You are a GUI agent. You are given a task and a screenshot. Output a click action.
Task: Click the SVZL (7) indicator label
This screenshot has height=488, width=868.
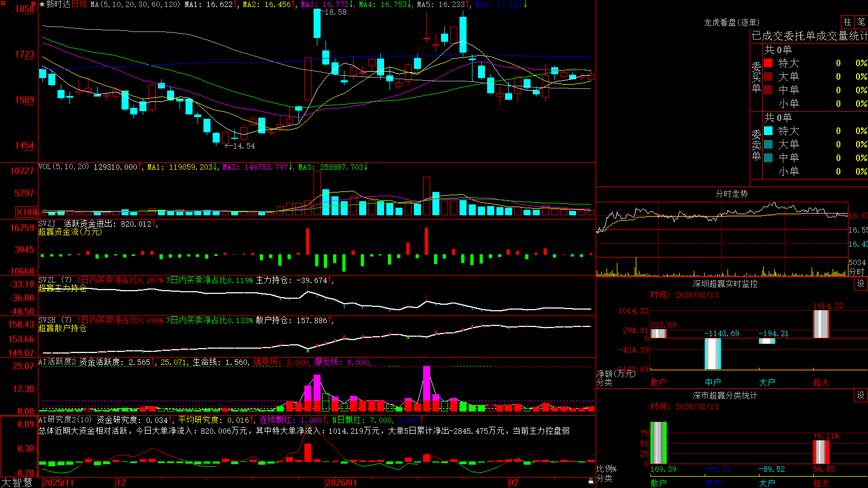(x=55, y=280)
